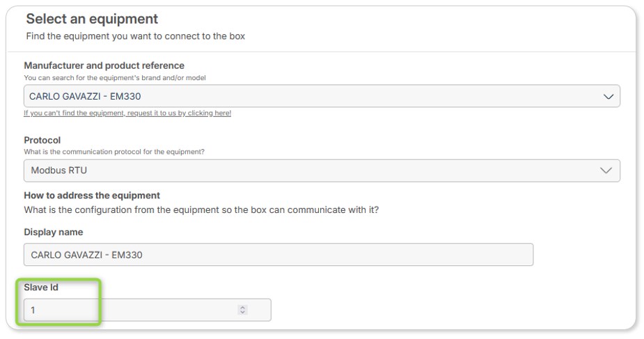This screenshot has height=339, width=644.
Task: Click the 'Slave Id' label
Action: 41,287
